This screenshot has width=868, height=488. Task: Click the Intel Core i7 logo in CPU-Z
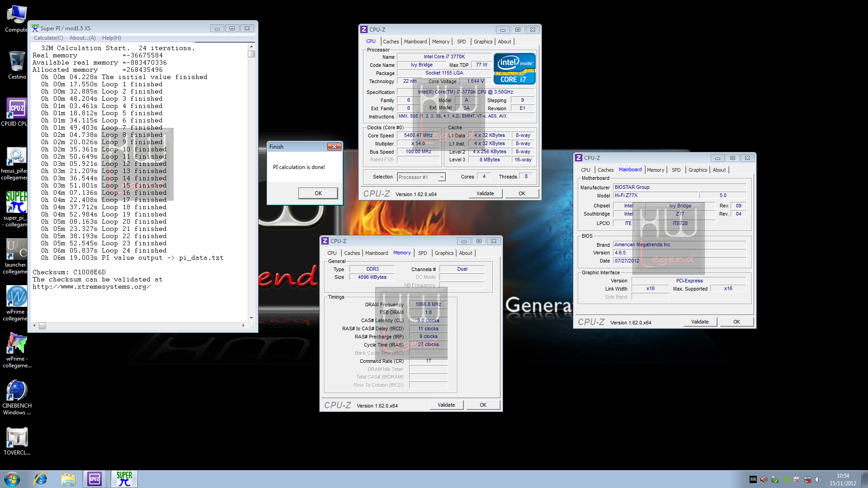click(x=514, y=69)
